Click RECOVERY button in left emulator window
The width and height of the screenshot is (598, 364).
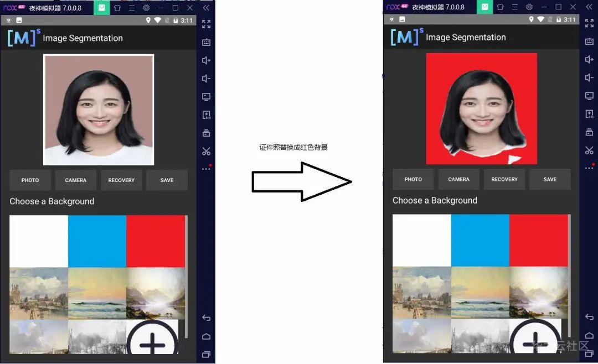click(121, 180)
